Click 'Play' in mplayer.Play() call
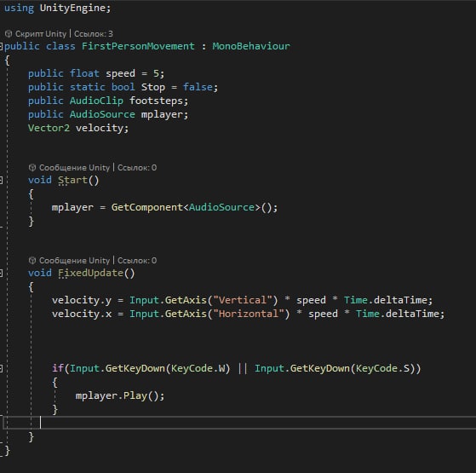 (135, 395)
